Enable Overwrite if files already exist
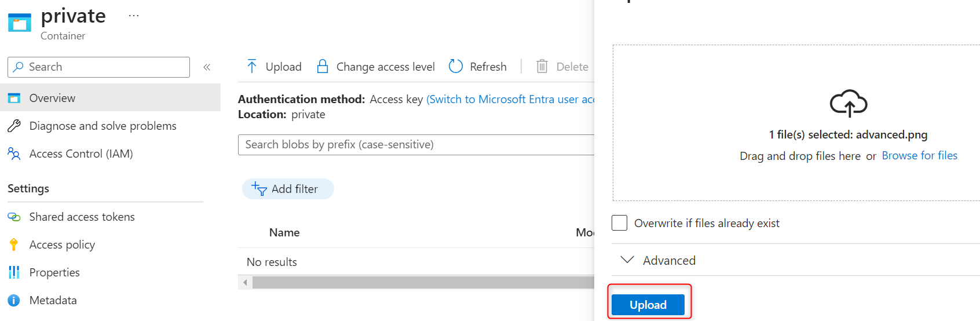980x321 pixels. pos(620,223)
